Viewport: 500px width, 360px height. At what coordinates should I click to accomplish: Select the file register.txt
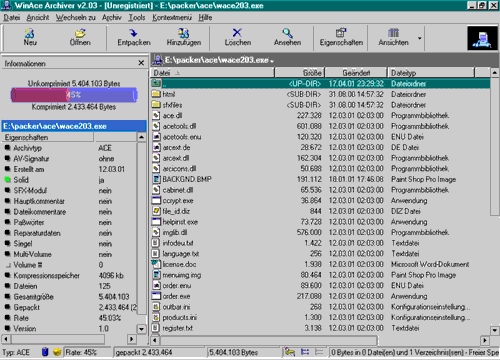[178, 328]
